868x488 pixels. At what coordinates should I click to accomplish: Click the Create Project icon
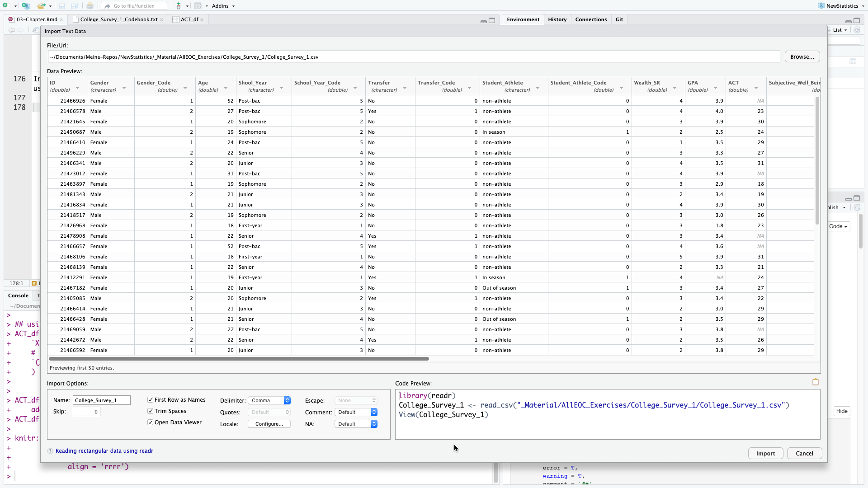(x=25, y=6)
